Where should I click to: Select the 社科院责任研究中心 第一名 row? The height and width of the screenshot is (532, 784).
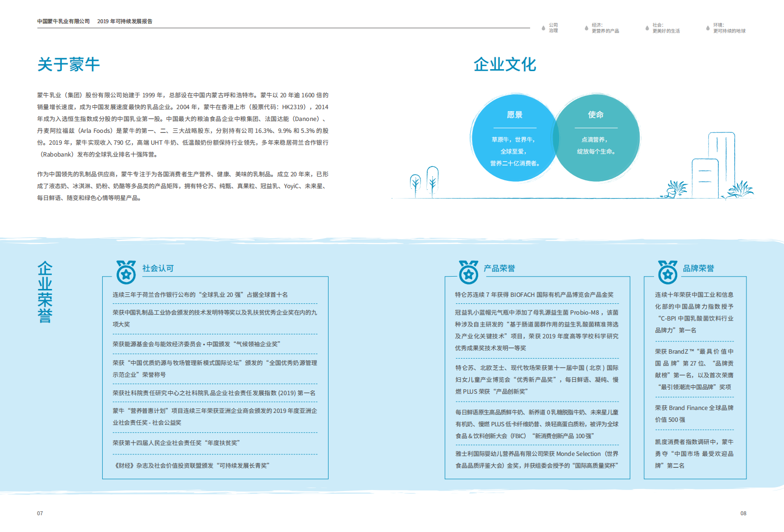(x=214, y=393)
